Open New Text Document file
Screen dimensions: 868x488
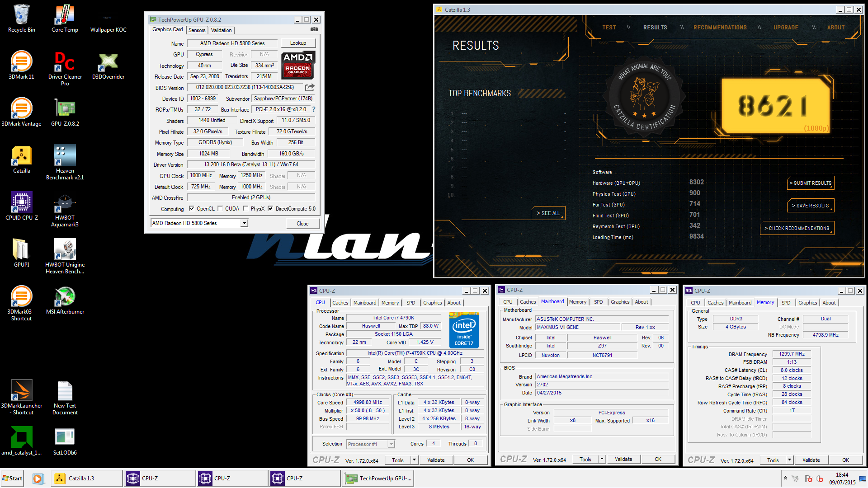click(x=65, y=397)
